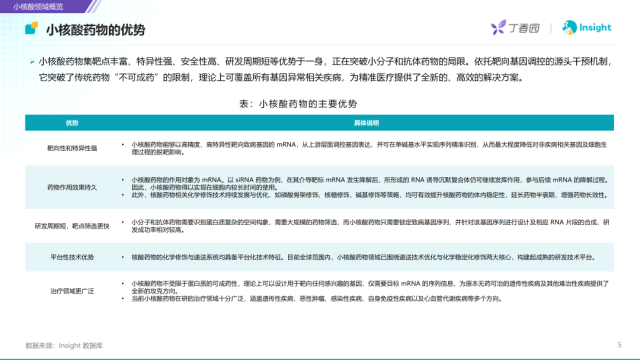Click the slide title 小核酸药物的优势
640x360 pixels.
(96, 30)
